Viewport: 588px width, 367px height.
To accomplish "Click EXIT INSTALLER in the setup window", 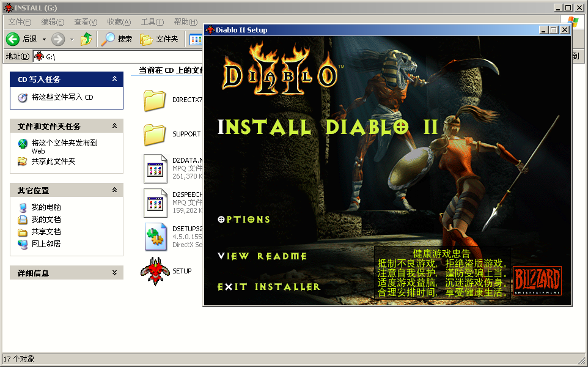I will pyautogui.click(x=269, y=287).
